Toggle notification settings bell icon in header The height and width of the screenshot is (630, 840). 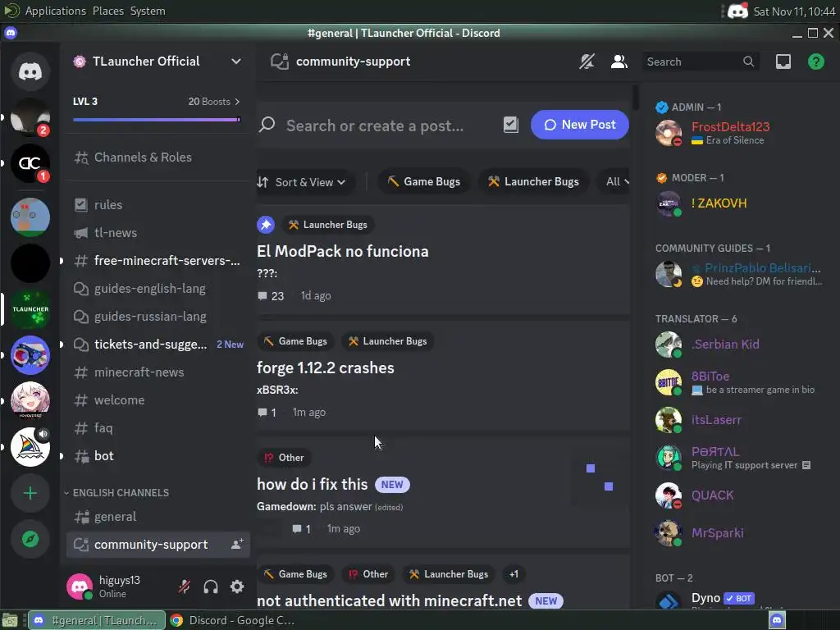587,62
